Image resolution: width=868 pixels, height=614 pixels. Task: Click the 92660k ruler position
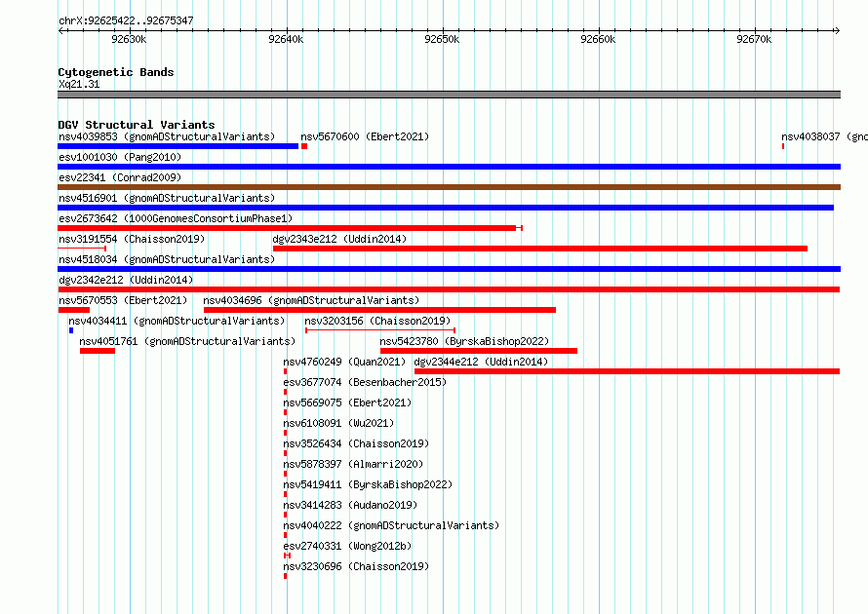pyautogui.click(x=598, y=39)
